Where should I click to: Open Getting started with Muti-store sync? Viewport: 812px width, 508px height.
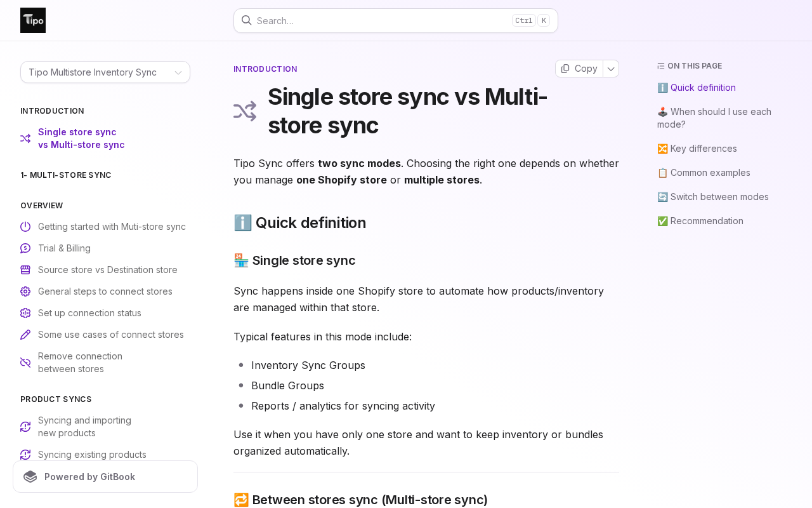point(112,227)
